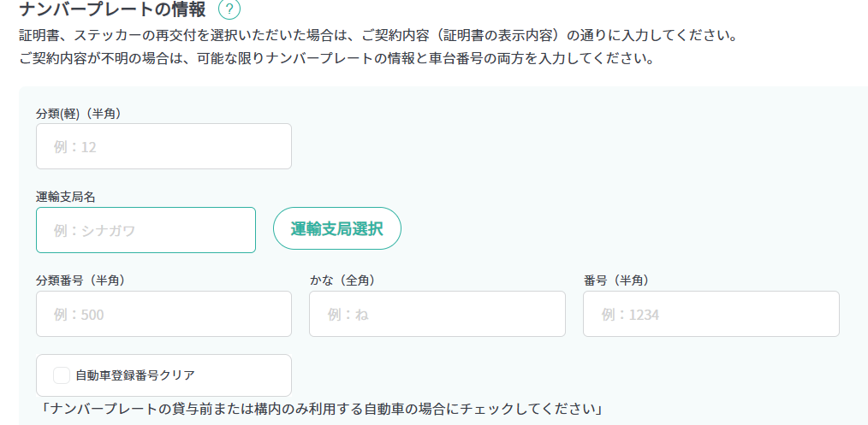Open the help icon beside ナンバープレートの情報
This screenshot has height=425, width=868.
[x=229, y=9]
